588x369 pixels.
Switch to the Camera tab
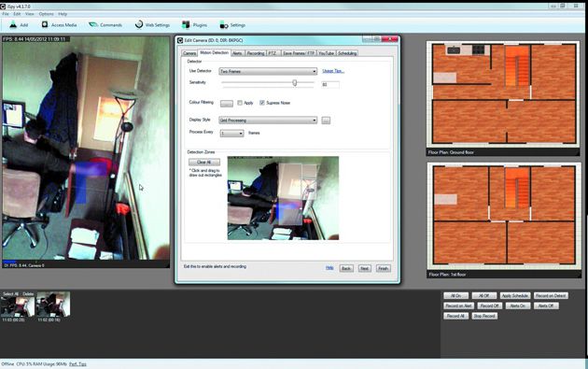189,53
